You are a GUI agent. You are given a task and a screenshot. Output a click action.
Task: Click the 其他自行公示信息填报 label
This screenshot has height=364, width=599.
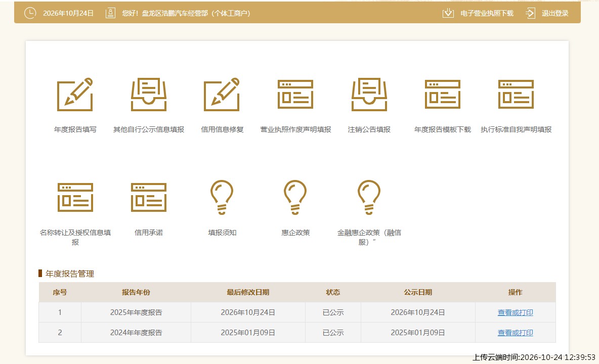149,130
